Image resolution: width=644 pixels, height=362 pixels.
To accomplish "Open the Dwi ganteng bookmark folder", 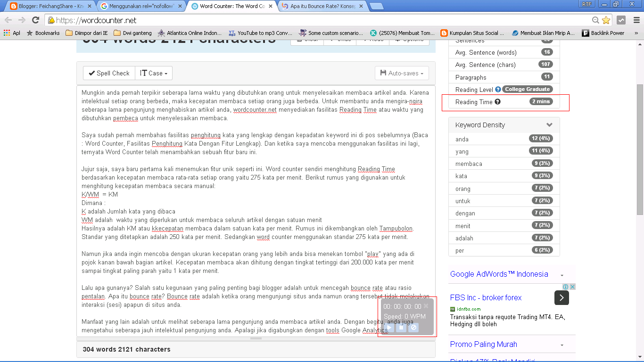I will coord(132,33).
